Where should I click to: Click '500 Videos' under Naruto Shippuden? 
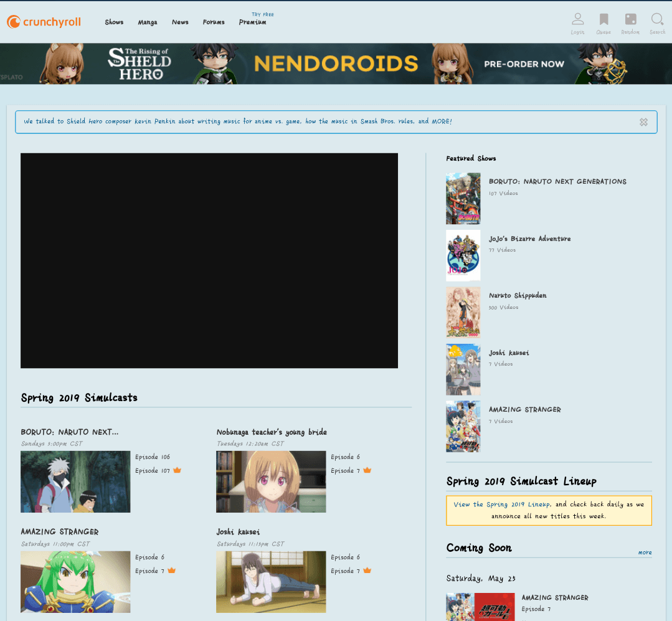click(503, 307)
